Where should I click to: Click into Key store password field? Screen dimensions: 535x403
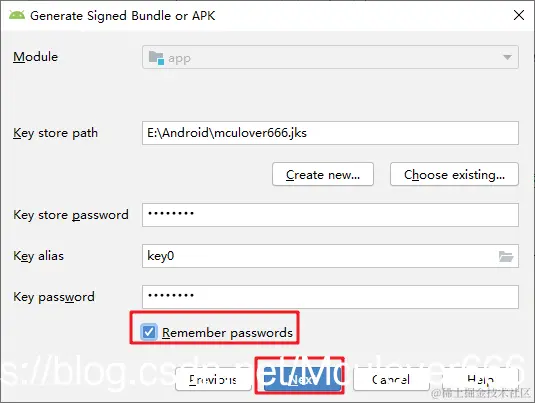coord(330,215)
